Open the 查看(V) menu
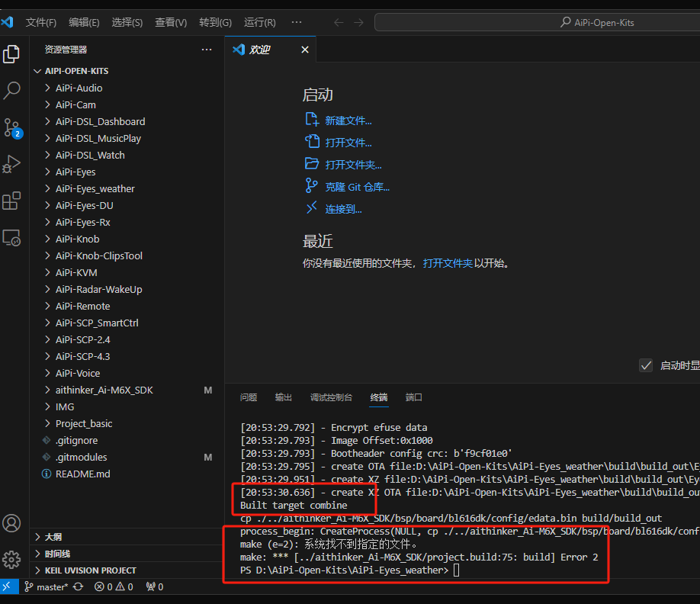Screen dimensions: 700x604 point(171,22)
